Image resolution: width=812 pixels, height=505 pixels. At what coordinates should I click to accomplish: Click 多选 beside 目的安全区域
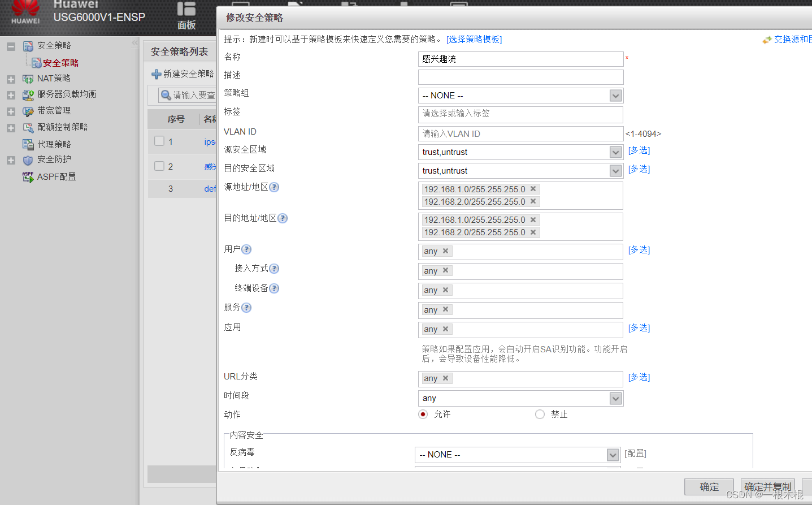tap(639, 169)
